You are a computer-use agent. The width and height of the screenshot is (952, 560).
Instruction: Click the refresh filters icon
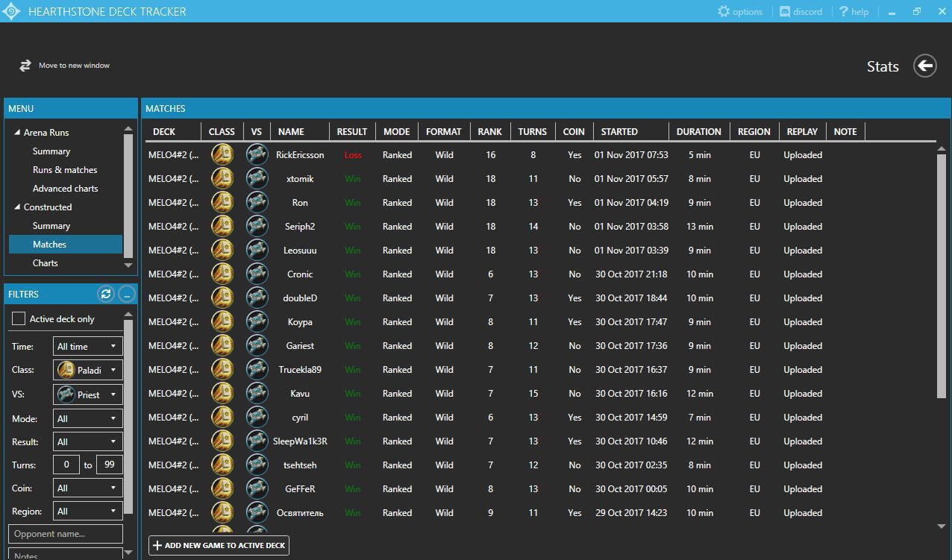[x=106, y=295]
